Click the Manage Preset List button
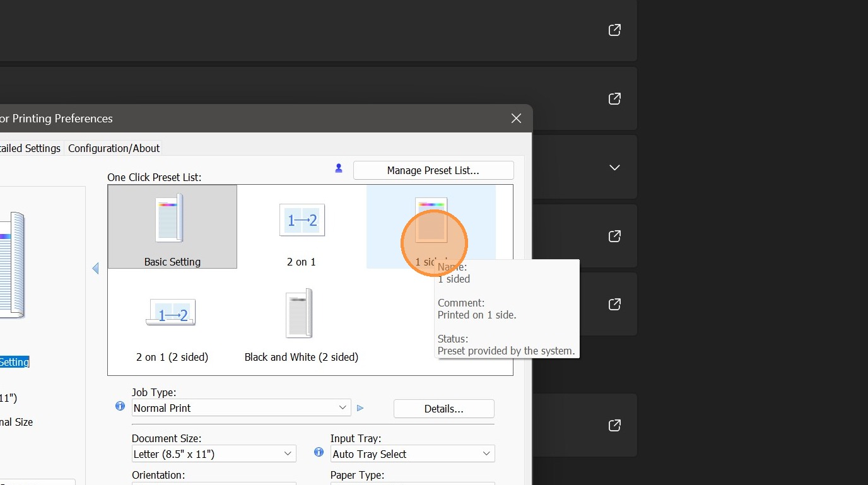868x485 pixels. 433,170
